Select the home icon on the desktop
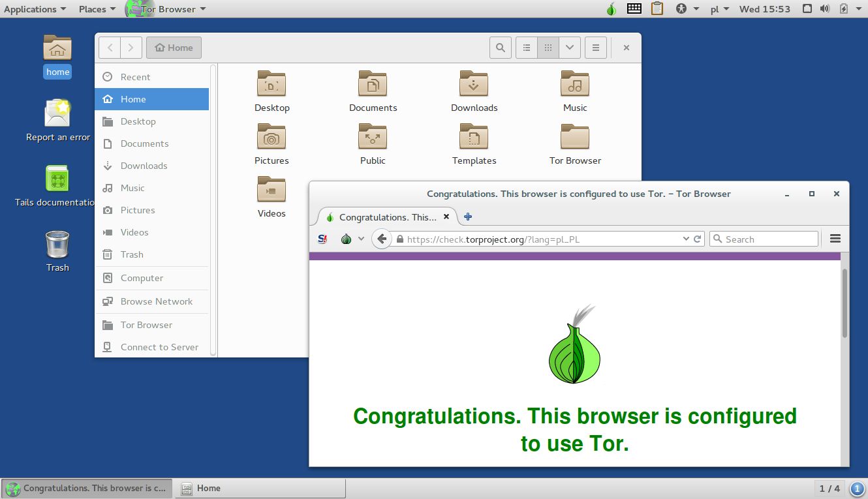 57,48
